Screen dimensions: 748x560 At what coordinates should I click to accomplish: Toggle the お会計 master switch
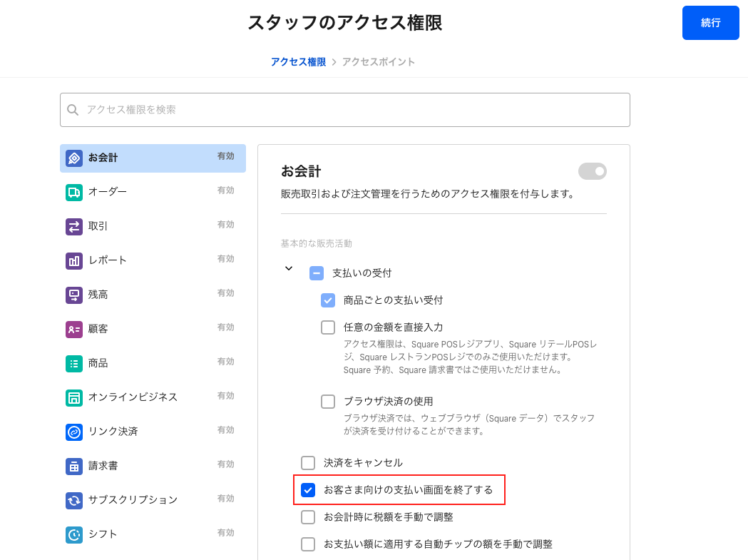click(592, 171)
